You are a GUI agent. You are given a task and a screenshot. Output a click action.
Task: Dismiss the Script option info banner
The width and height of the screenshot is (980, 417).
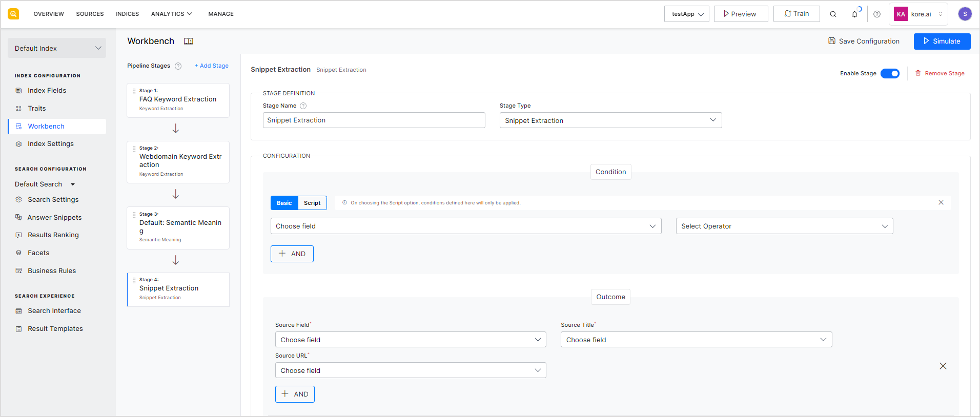click(941, 202)
